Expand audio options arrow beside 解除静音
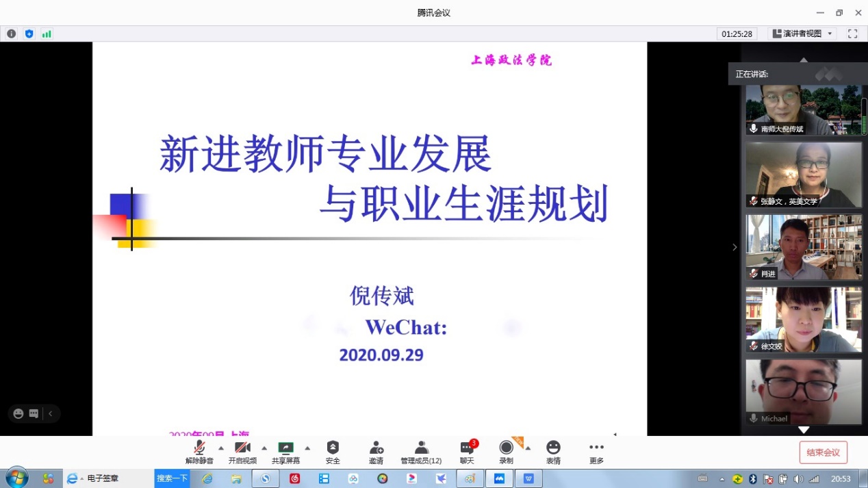Screen dimensions: 868x488 pyautogui.click(x=220, y=448)
